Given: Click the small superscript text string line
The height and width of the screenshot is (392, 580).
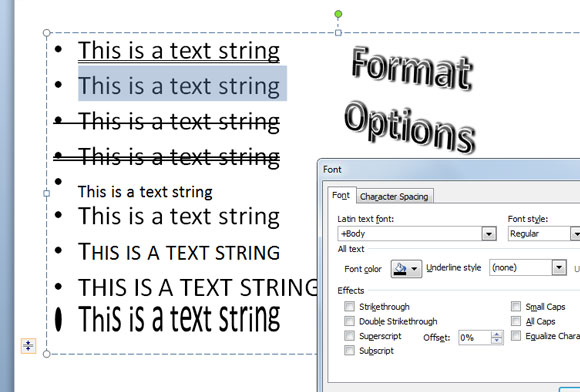Looking at the screenshot, I should coord(145,192).
